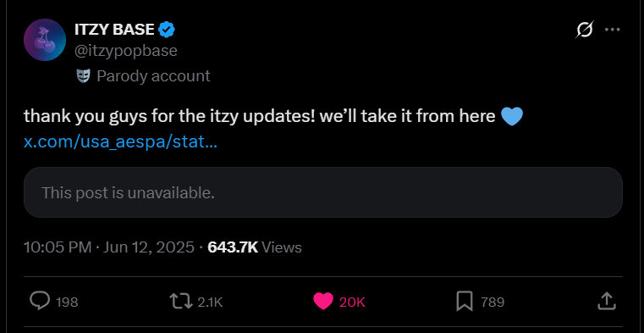This screenshot has width=644, height=333.
Task: View the 643.7K Views analytics
Action: point(255,247)
